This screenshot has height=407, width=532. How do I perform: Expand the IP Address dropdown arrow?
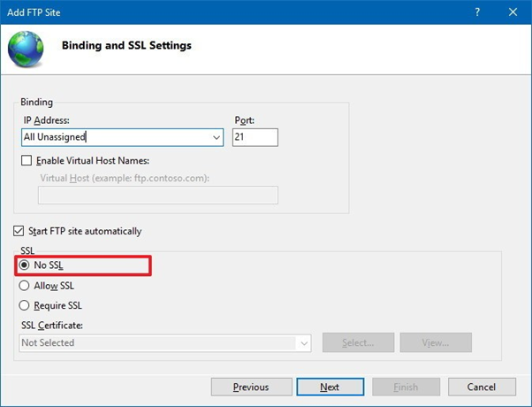click(217, 137)
